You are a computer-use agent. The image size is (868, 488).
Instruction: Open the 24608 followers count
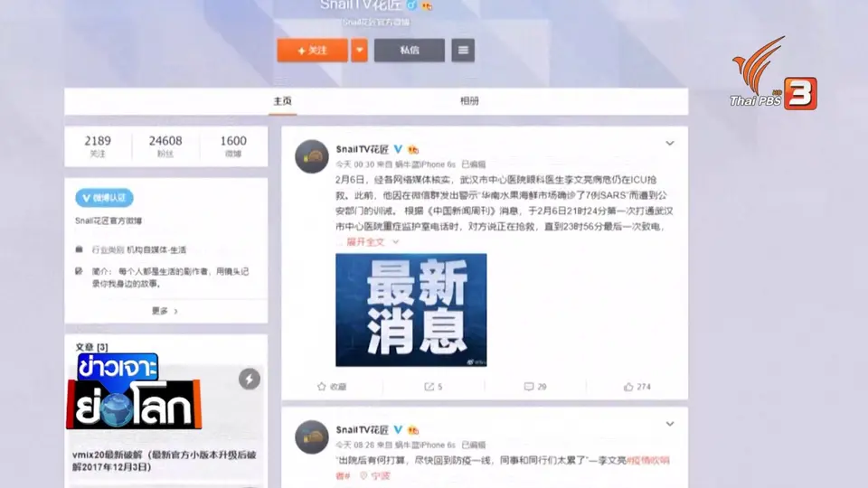click(165, 146)
